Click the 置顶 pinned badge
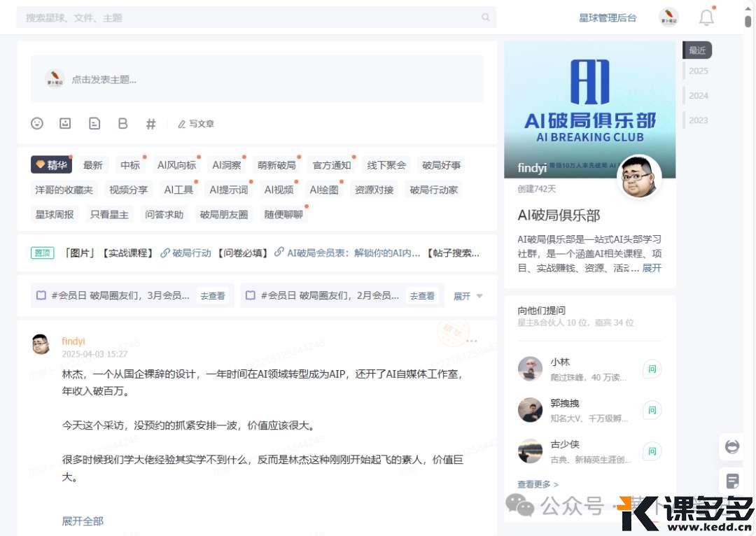Screen dimensions: 756x536 click(x=43, y=253)
